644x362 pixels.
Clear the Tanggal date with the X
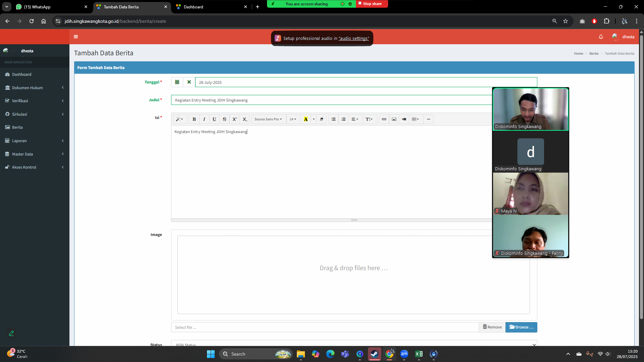pyautogui.click(x=189, y=82)
